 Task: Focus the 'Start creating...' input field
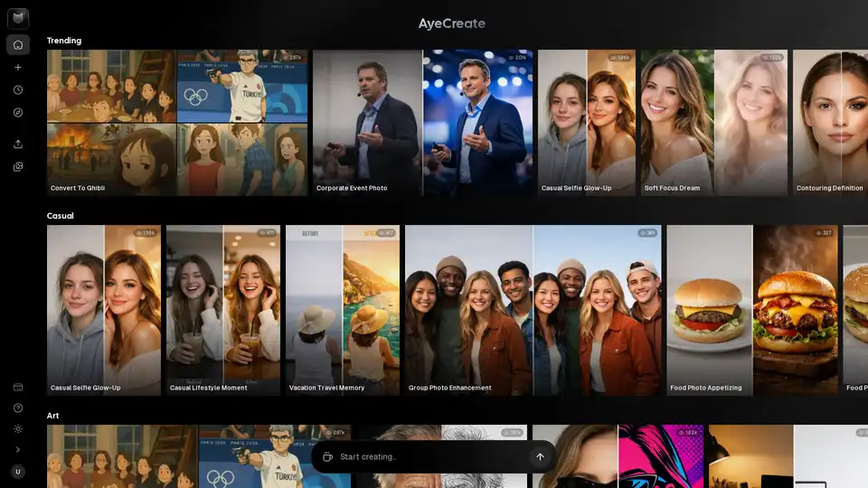(432, 456)
